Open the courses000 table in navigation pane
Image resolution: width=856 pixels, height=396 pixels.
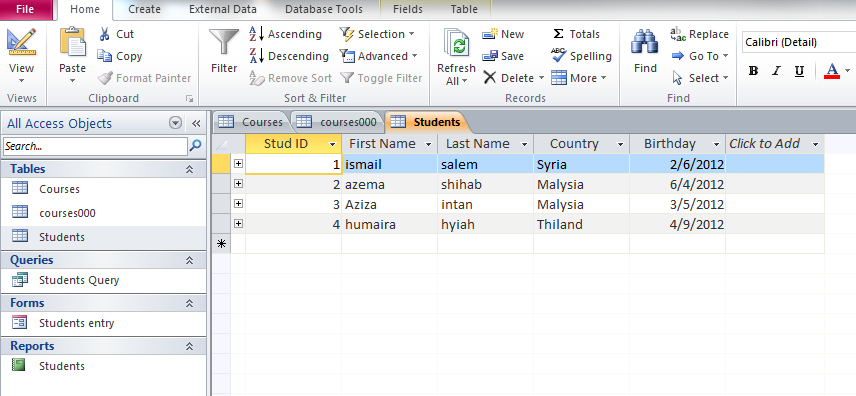pyautogui.click(x=67, y=213)
